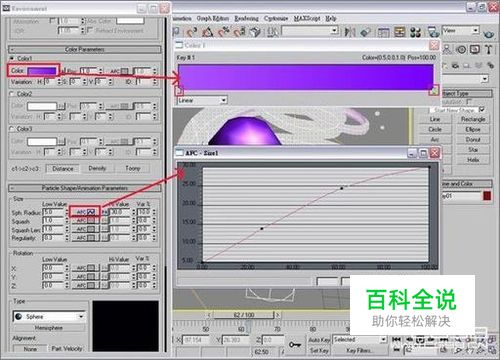The image size is (500, 360).
Task: Go to end frame playback button
Action: [444, 339]
